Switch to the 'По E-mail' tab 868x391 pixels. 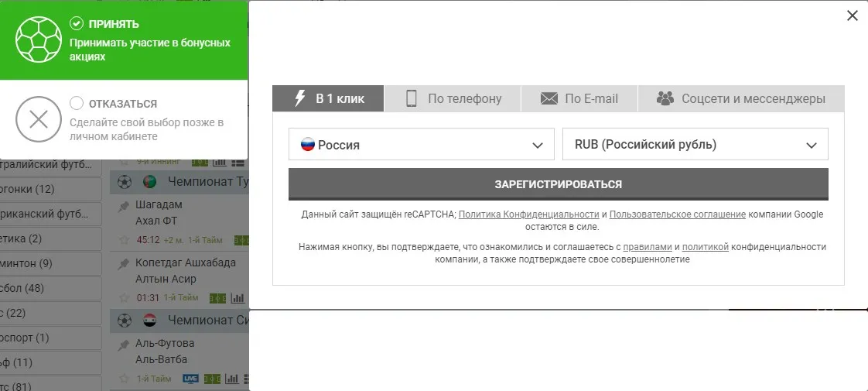579,98
